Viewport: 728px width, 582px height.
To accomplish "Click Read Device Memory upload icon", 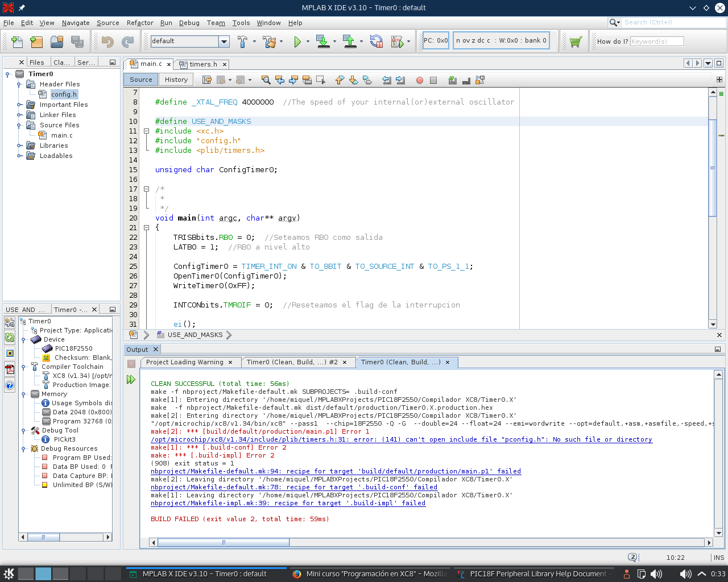I will [349, 41].
